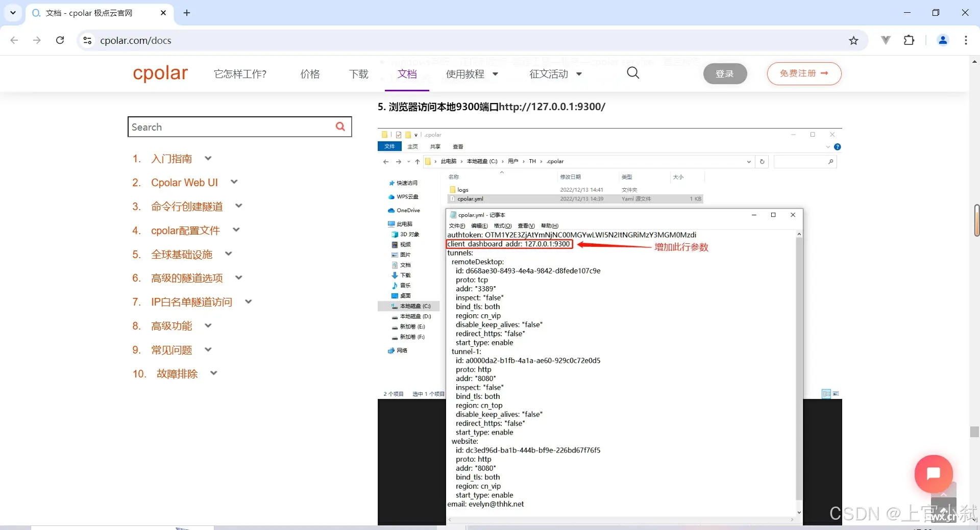Open the site information icon in address bar
Screen dimensions: 980x530
tap(87, 40)
